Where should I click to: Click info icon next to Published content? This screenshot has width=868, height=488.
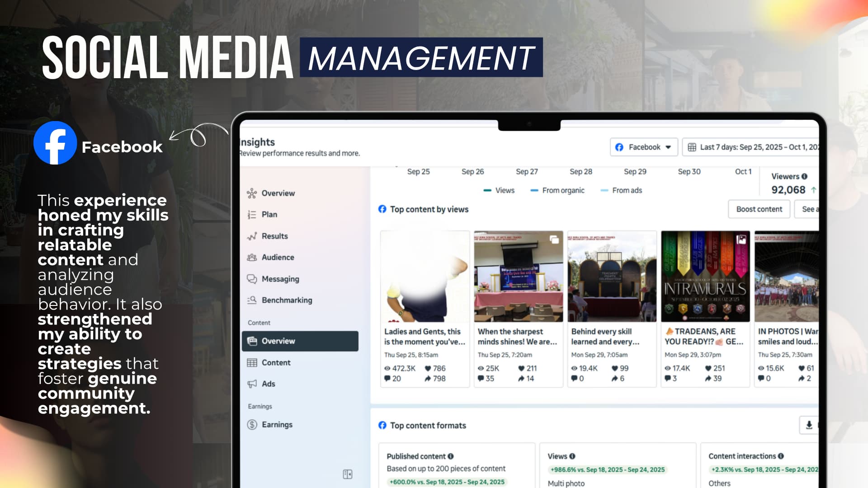coord(451,456)
